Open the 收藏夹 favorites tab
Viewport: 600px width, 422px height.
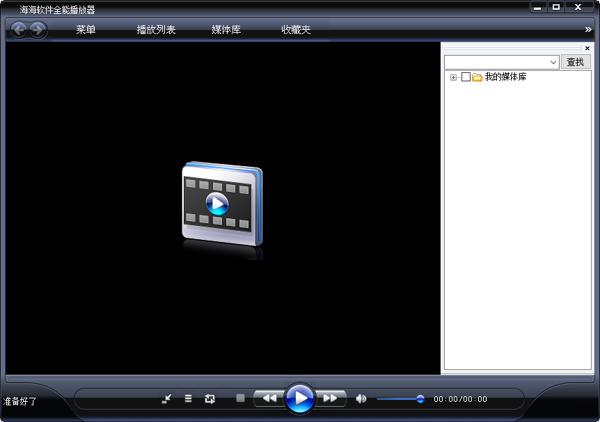click(296, 30)
